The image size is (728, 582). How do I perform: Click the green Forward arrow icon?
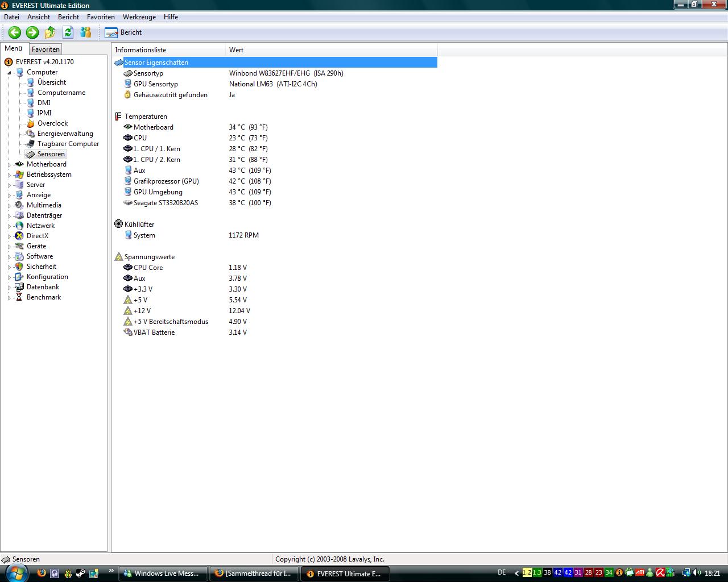[32, 32]
